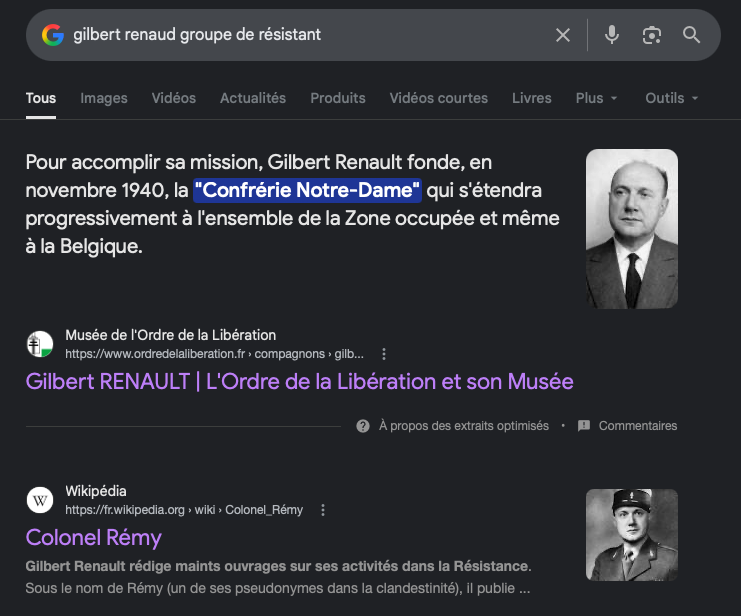
Task: Open the Commentaires feedback link
Action: 638,426
